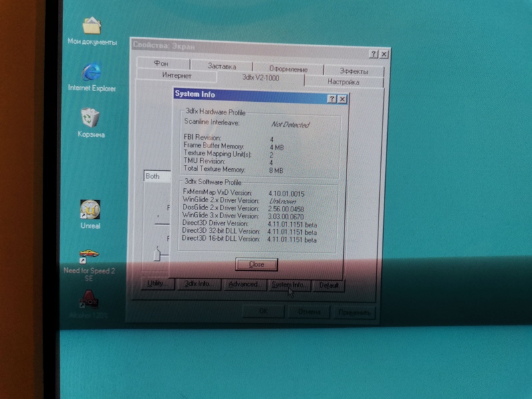The image size is (532, 399).
Task: Click the Advanced button
Action: click(x=243, y=285)
